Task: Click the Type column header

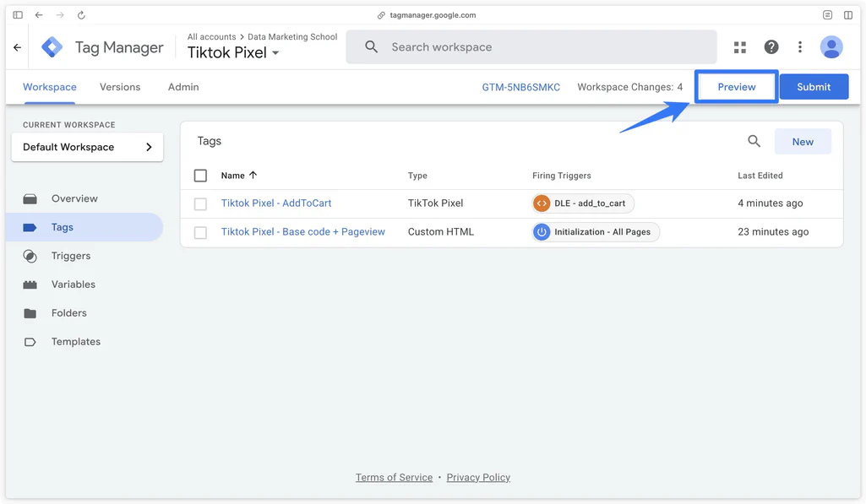Action: pyautogui.click(x=417, y=176)
